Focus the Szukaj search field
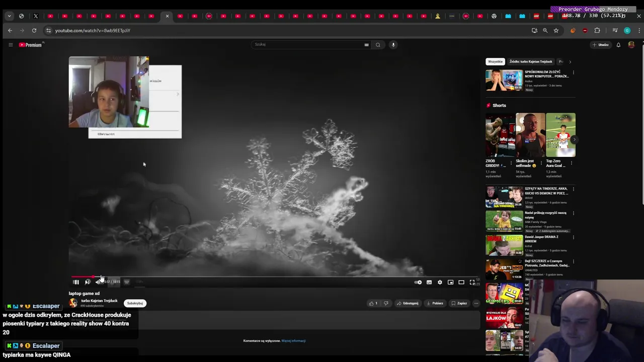Screen dimensions: 644x362 coord(307,45)
